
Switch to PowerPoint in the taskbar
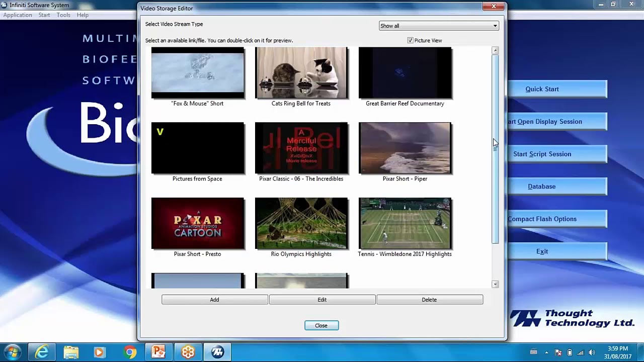(x=158, y=352)
